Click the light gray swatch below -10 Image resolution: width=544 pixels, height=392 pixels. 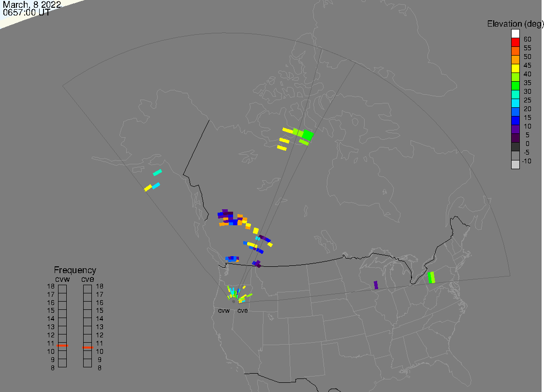click(515, 164)
